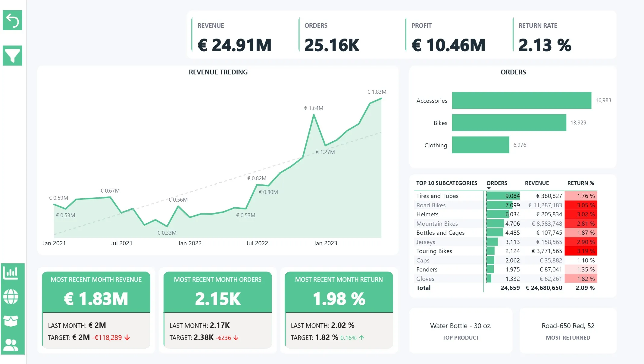Image resolution: width=644 pixels, height=364 pixels.
Task: Click the most recent month orders 2.15K
Action: click(x=218, y=299)
